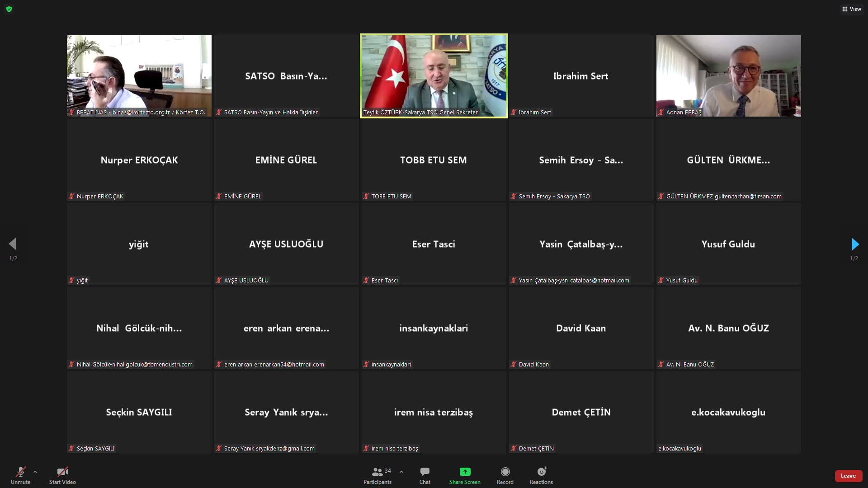Expand audio options chevron beside Unmute
Screen dimensions: 868x488
click(35, 472)
